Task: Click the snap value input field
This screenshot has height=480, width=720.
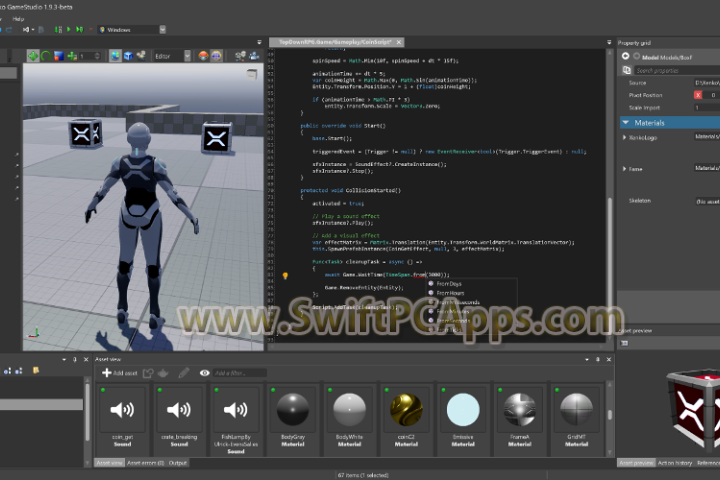Action: coord(86,56)
